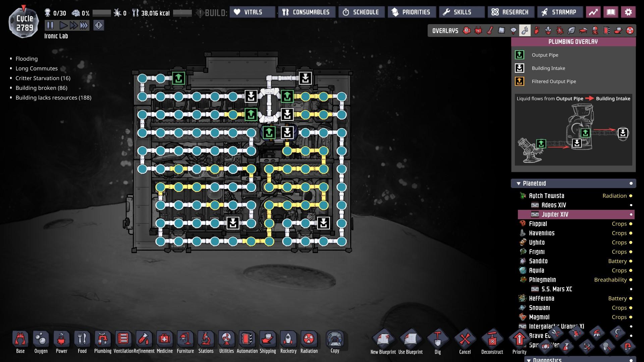Open the Starmap screen
This screenshot has height=362, width=644.
tap(559, 12)
